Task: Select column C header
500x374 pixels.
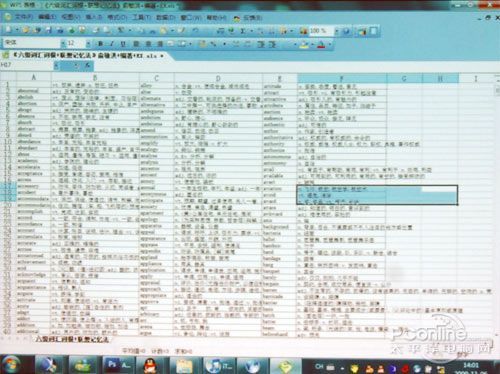Action: 156,78
